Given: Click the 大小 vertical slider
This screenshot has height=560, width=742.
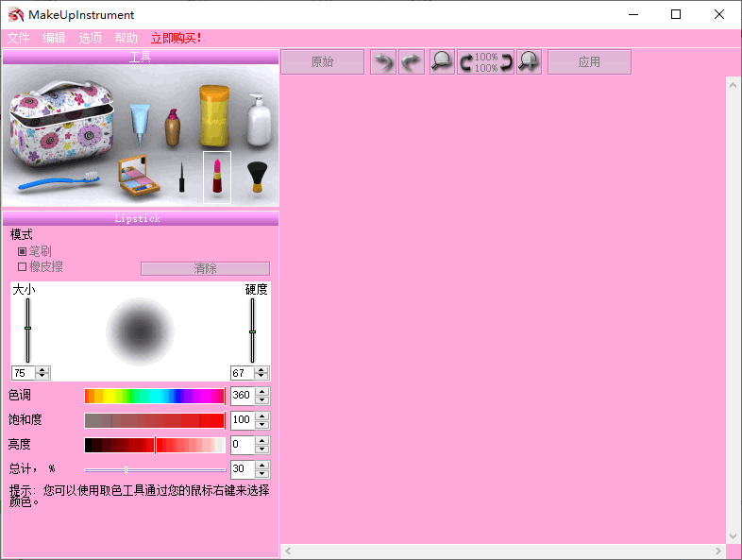Looking at the screenshot, I should [x=28, y=331].
